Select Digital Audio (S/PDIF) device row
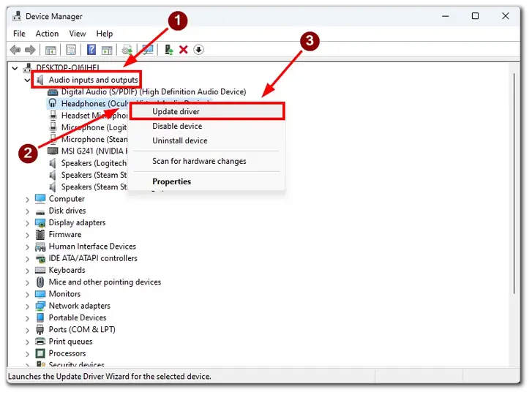Screen dimensions: 532x395 [146, 92]
